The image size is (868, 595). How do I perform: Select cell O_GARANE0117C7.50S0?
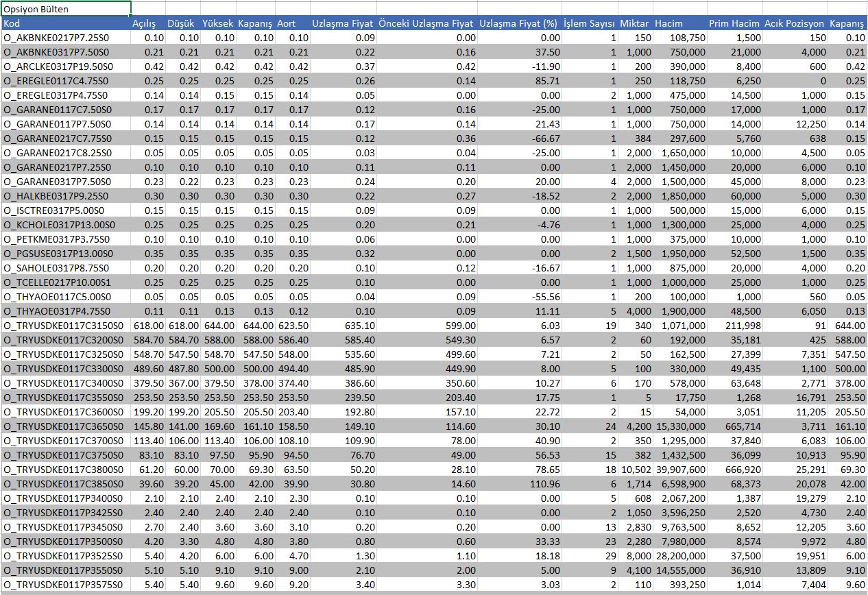point(66,110)
